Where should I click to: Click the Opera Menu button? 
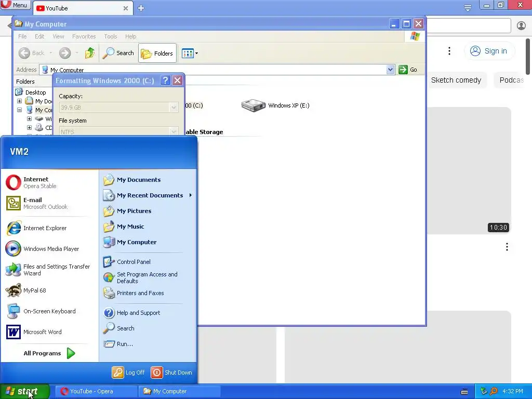(x=16, y=5)
